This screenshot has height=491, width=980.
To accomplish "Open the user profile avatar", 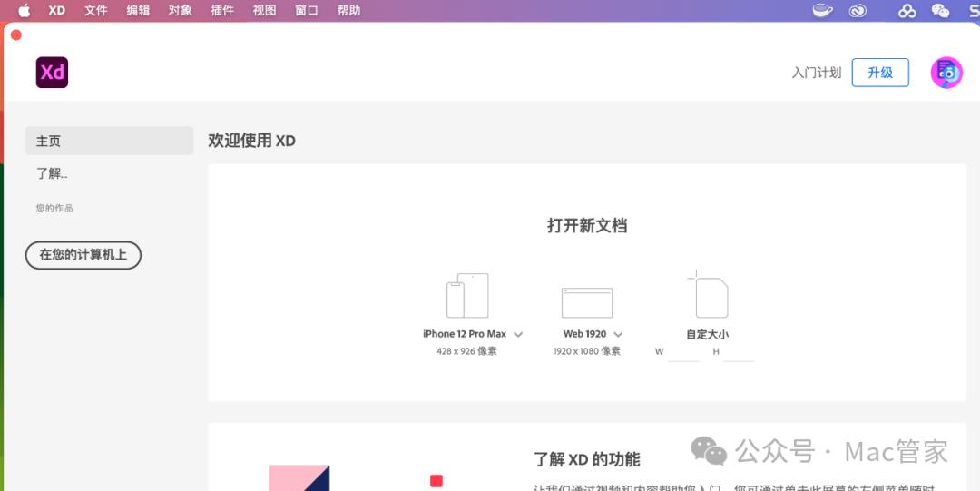I will click(946, 73).
